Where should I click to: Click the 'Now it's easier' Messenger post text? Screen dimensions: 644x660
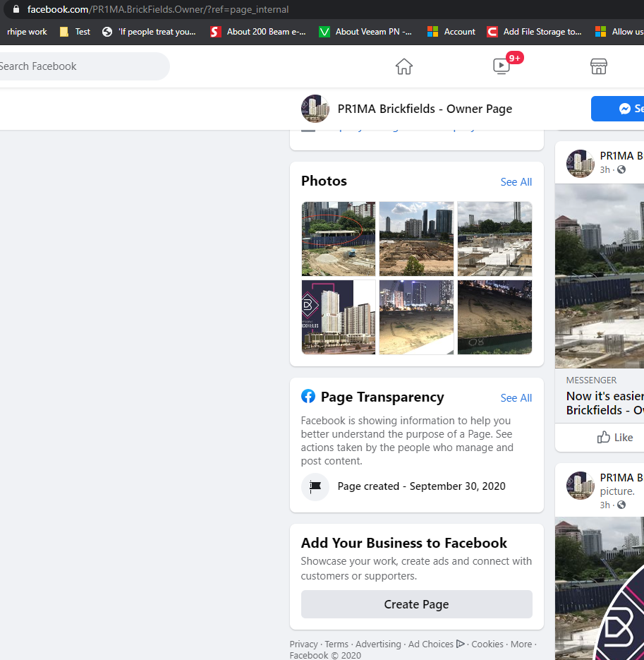(x=605, y=403)
